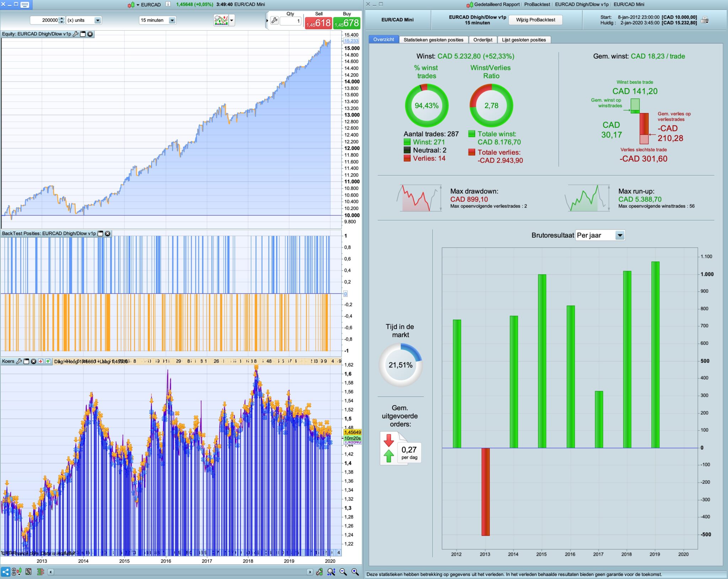Click the Qty input field
Image resolution: width=728 pixels, height=579 pixels.
coord(290,21)
